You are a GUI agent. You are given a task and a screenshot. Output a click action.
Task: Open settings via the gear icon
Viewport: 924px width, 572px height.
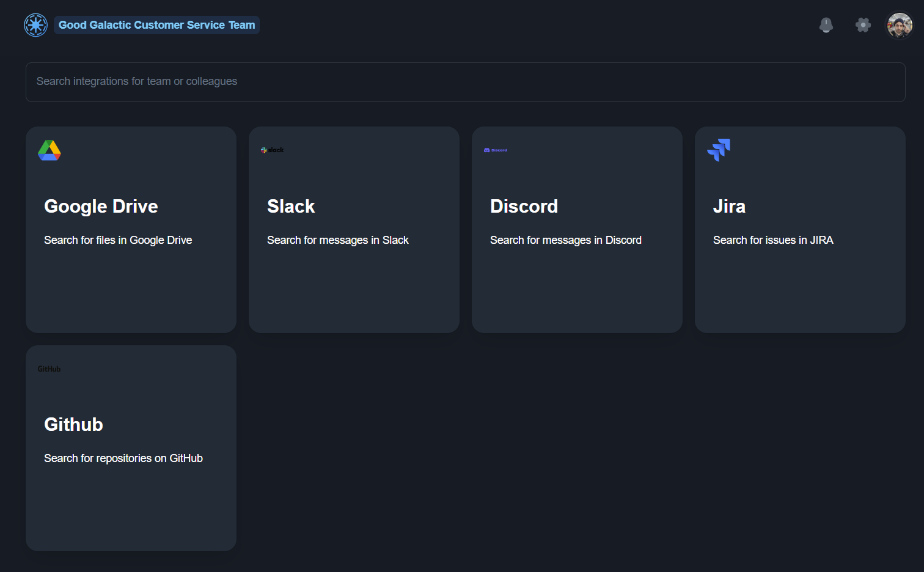(x=863, y=25)
